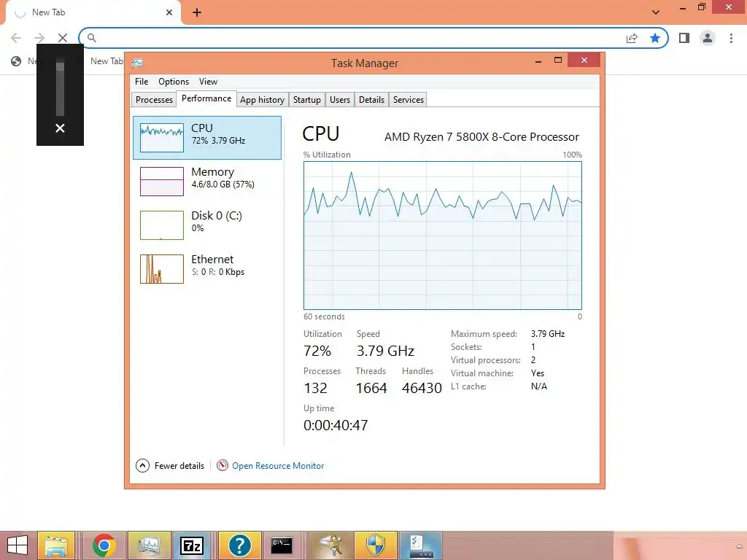The height and width of the screenshot is (560, 747).
Task: Close the New Tab tab in Chrome
Action: point(169,12)
